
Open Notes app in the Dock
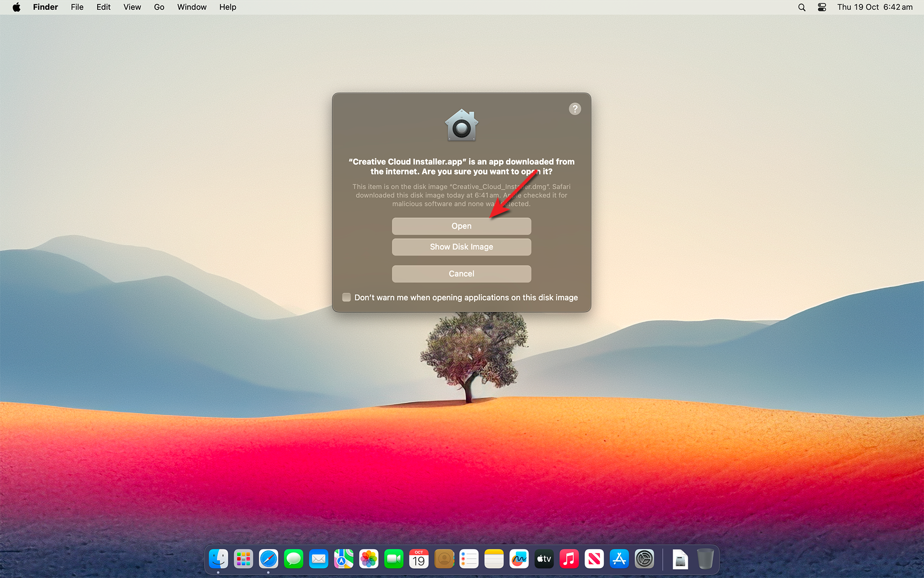tap(494, 559)
